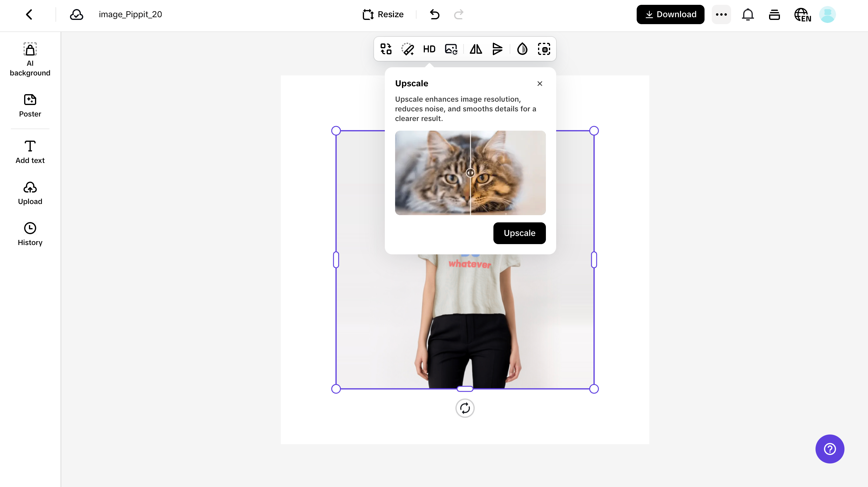868x487 pixels.
Task: Open the Poster panel in the sidebar
Action: tap(30, 105)
